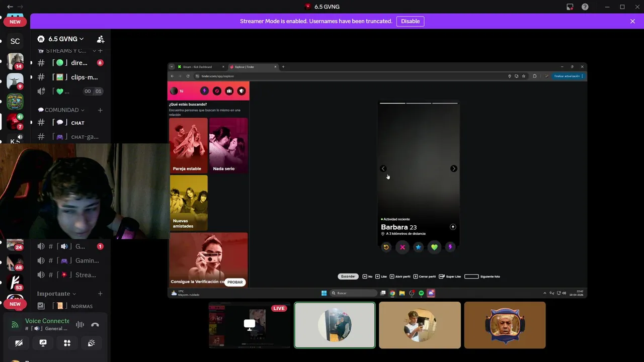
Task: Choose the Nuevas amistades category card
Action: (188, 203)
